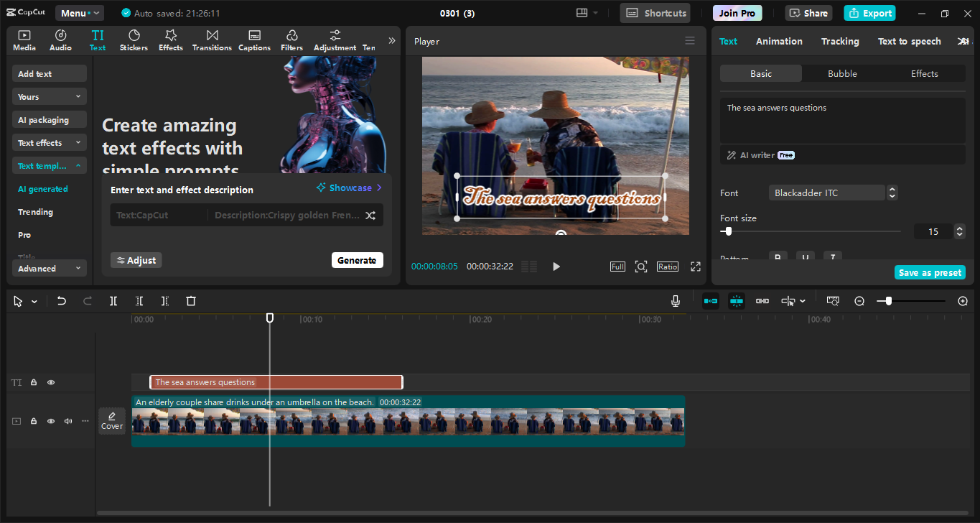
Task: Click the Split clip icon in timeline toolbar
Action: tap(113, 301)
